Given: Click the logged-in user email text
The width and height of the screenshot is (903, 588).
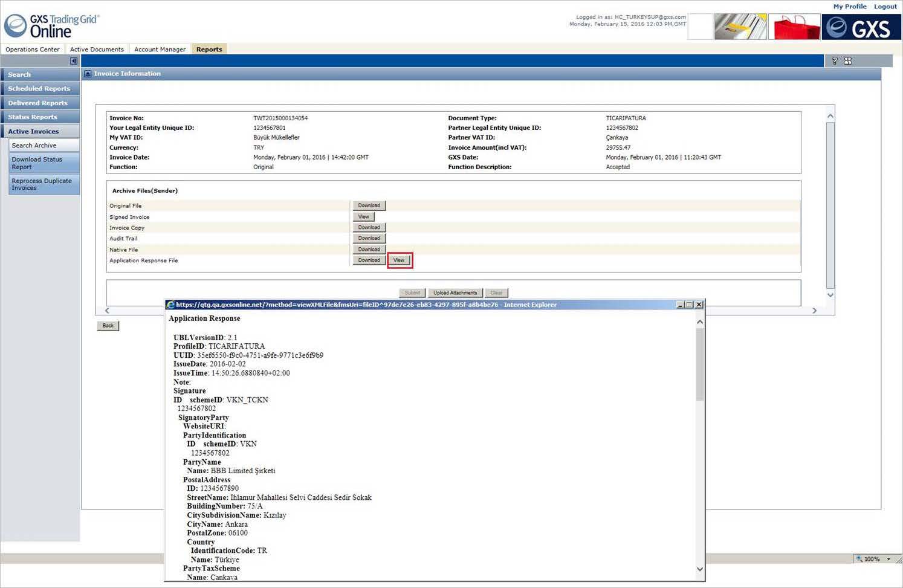Looking at the screenshot, I should pyautogui.click(x=650, y=17).
